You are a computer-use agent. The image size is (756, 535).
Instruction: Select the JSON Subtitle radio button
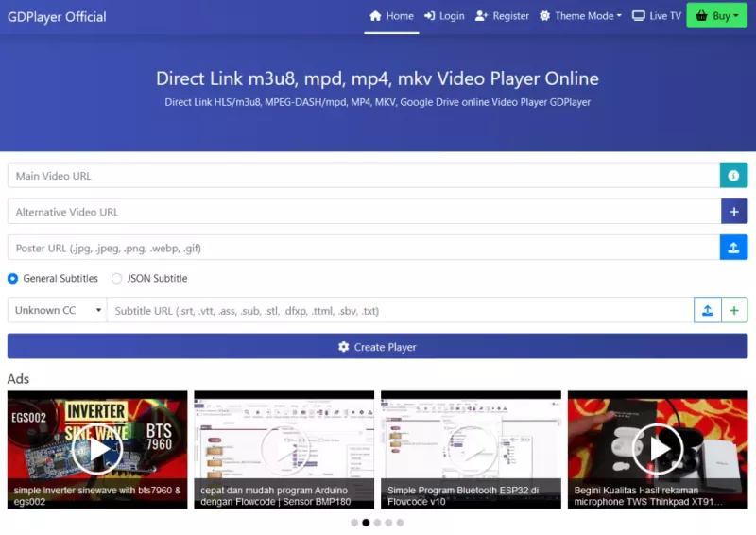[117, 279]
